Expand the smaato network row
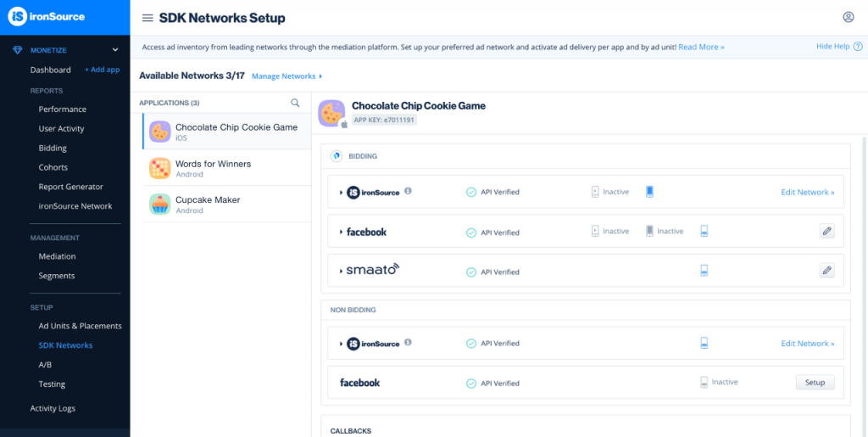The height and width of the screenshot is (437, 868). pyautogui.click(x=341, y=272)
